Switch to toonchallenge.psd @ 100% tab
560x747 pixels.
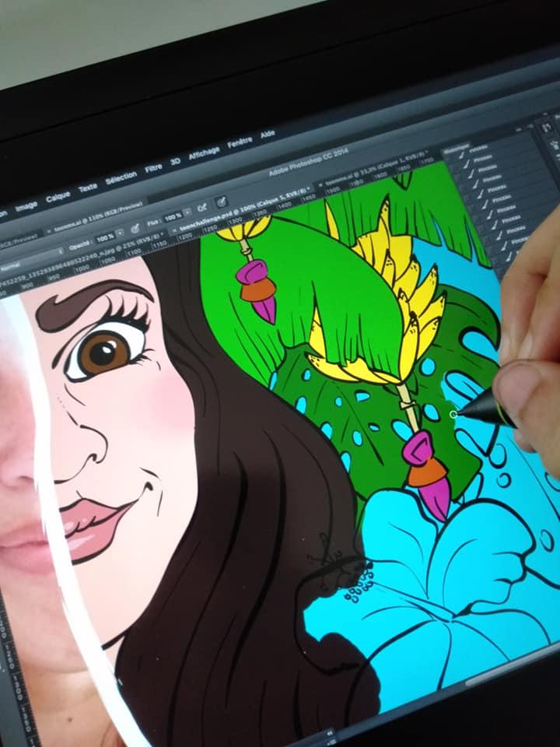pyautogui.click(x=245, y=211)
